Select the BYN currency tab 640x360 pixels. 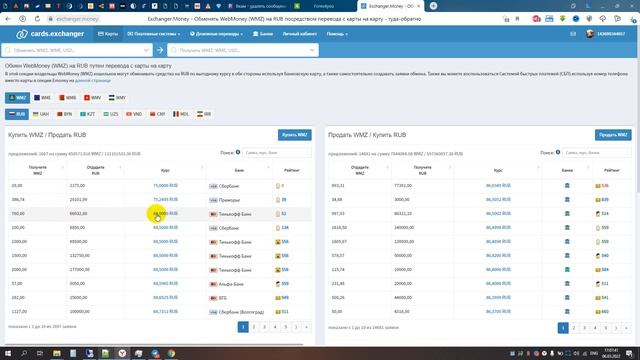pos(64,114)
